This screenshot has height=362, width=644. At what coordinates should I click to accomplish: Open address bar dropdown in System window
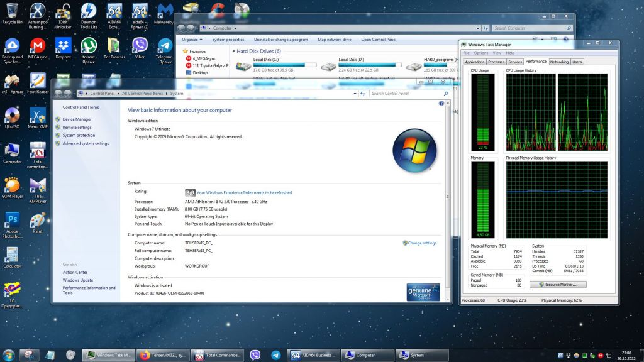355,94
